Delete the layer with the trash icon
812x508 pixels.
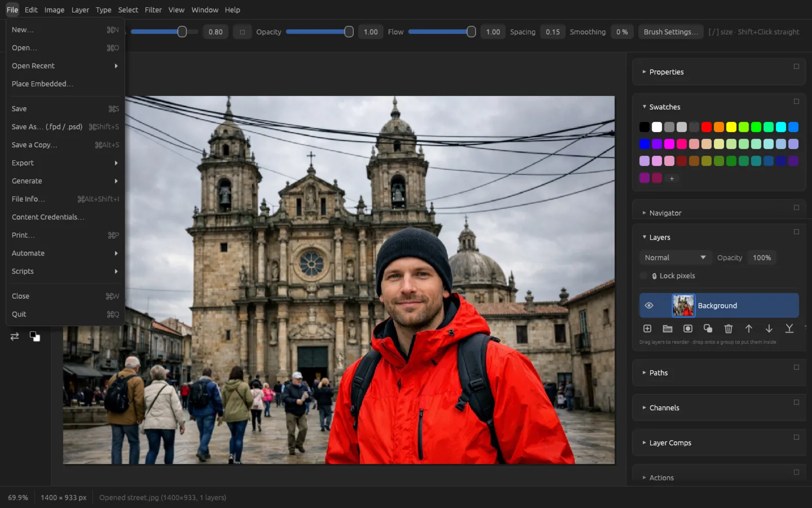click(728, 329)
